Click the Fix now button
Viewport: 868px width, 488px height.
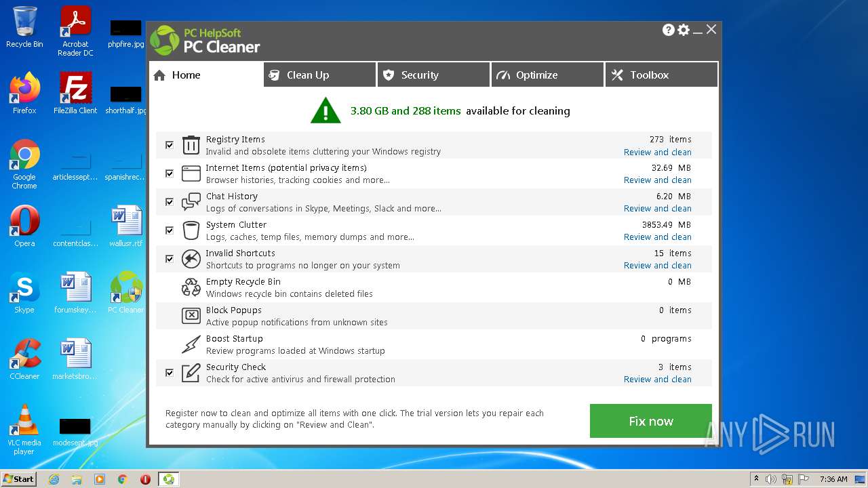pos(651,421)
